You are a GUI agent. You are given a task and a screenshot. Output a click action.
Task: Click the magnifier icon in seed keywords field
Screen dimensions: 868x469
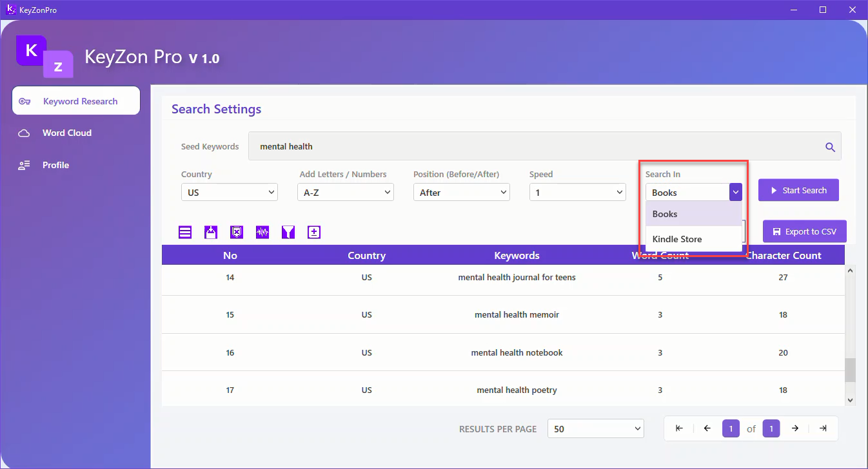click(x=830, y=147)
